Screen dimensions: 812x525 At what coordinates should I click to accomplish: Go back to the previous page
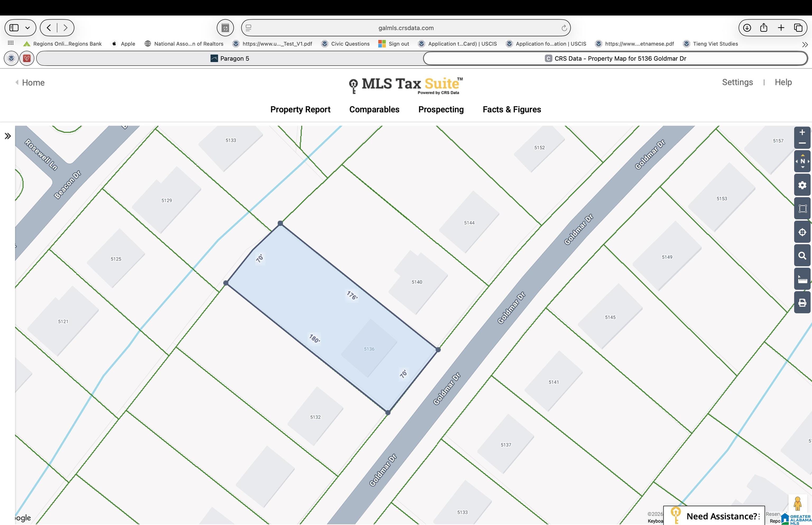pos(49,28)
